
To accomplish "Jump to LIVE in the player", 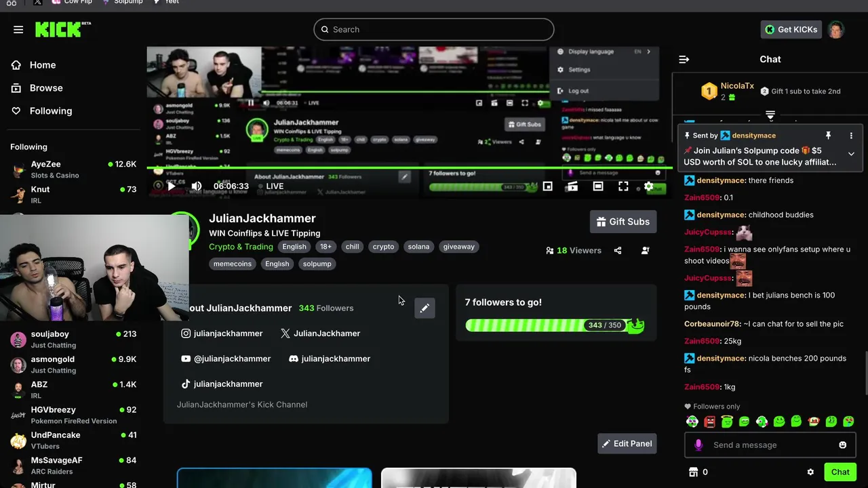I will click(271, 186).
